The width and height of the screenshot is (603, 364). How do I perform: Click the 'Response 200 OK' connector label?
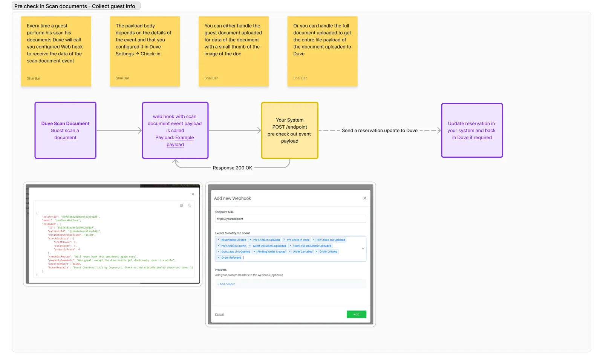pyautogui.click(x=233, y=168)
